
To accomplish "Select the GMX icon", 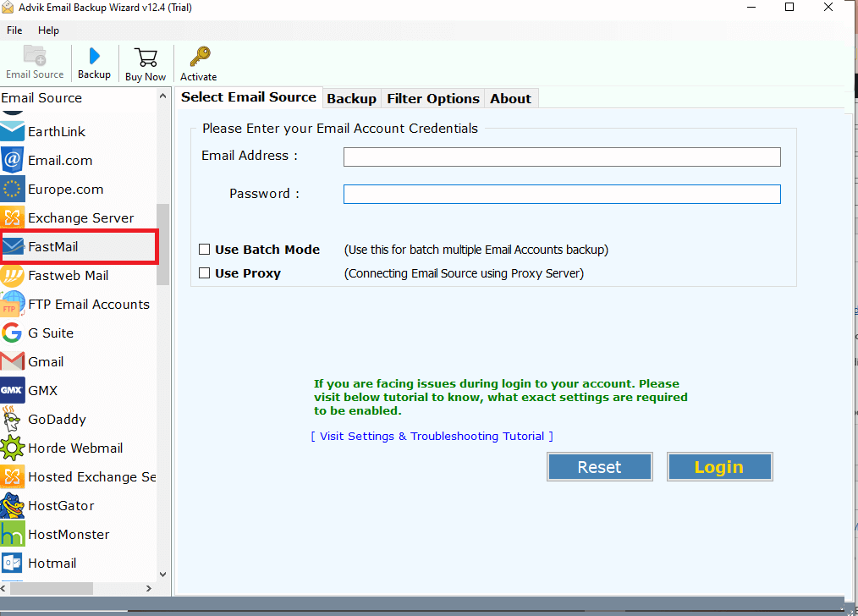I will coord(13,391).
